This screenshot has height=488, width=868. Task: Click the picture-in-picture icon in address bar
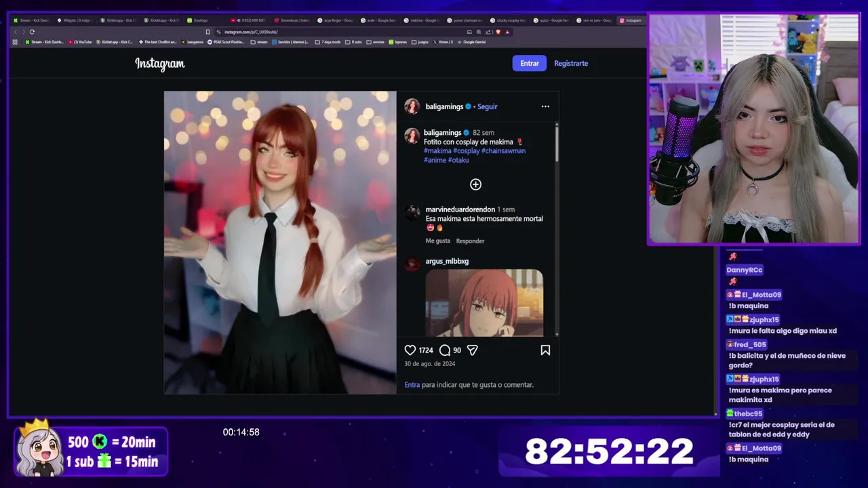click(469, 32)
